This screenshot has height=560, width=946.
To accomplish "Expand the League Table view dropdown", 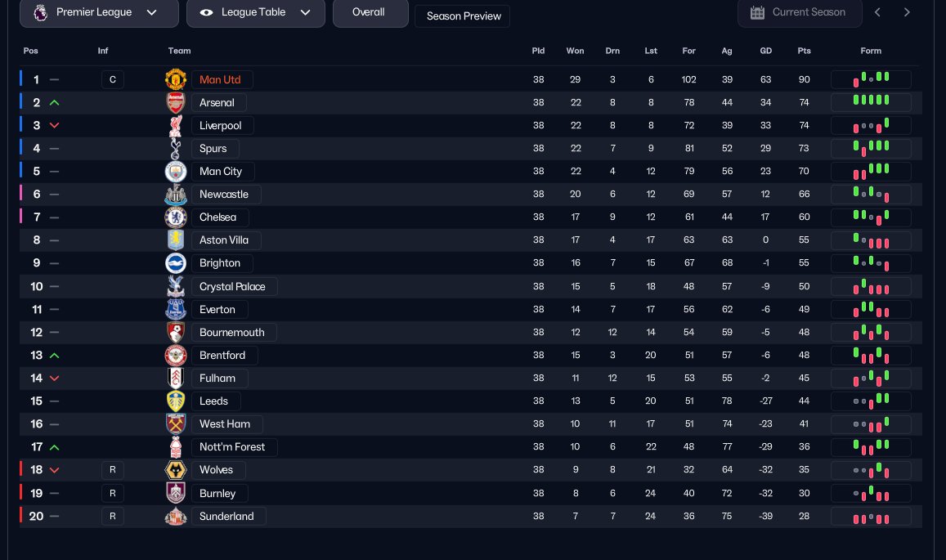I will (x=256, y=13).
